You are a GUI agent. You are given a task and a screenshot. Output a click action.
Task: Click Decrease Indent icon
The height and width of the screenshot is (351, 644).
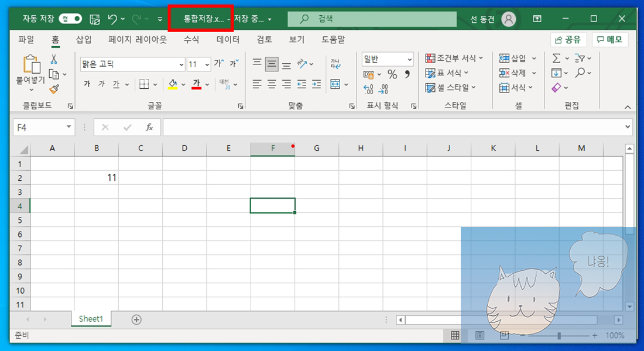(x=302, y=85)
